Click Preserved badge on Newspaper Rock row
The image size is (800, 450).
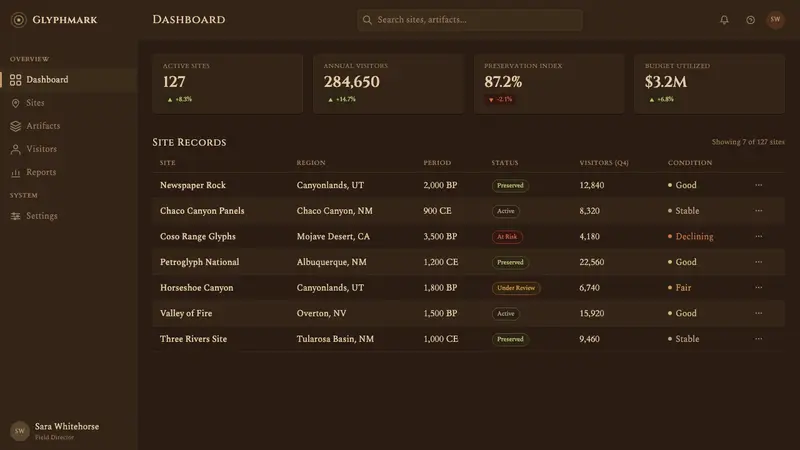510,186
